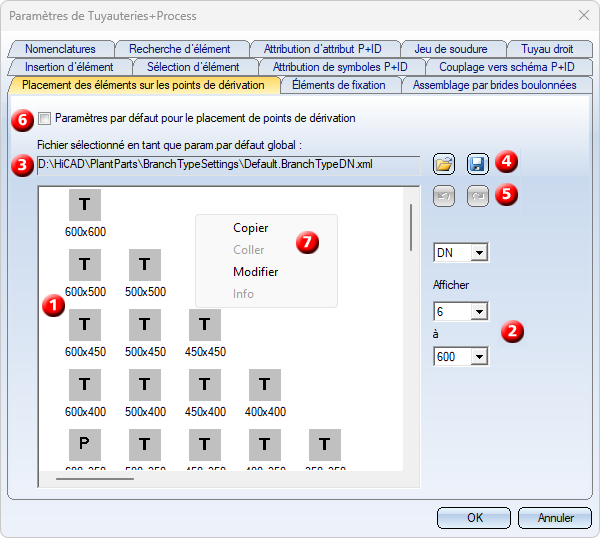The height and width of the screenshot is (538, 600).
Task: Click the vertical scrollbar of the tile list
Action: click(x=411, y=228)
